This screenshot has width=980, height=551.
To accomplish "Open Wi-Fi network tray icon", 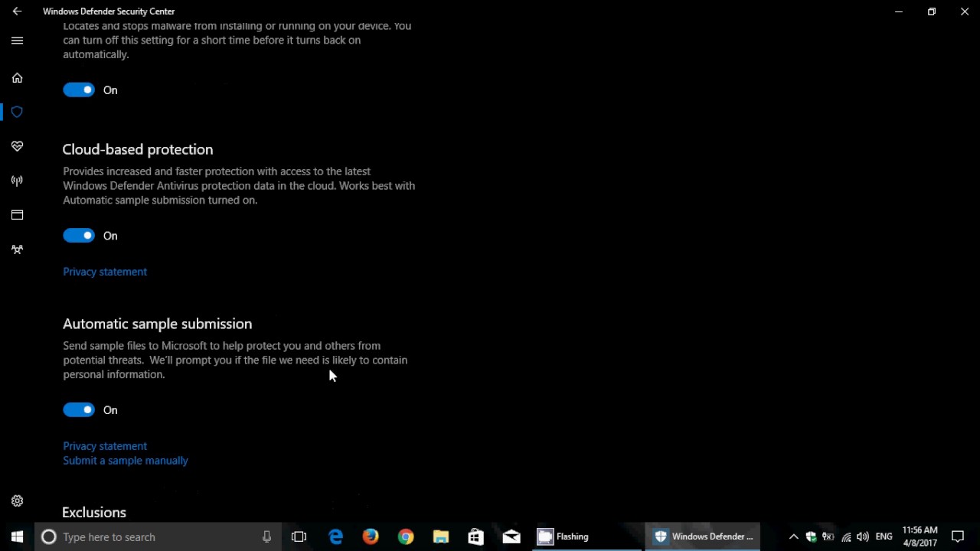I will click(846, 536).
